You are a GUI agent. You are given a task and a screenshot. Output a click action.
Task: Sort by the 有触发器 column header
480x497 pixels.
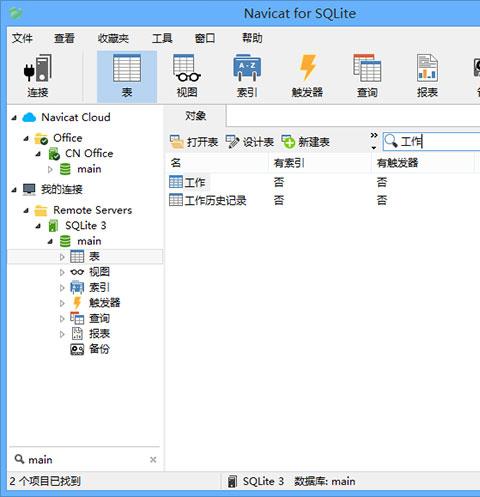(x=423, y=163)
